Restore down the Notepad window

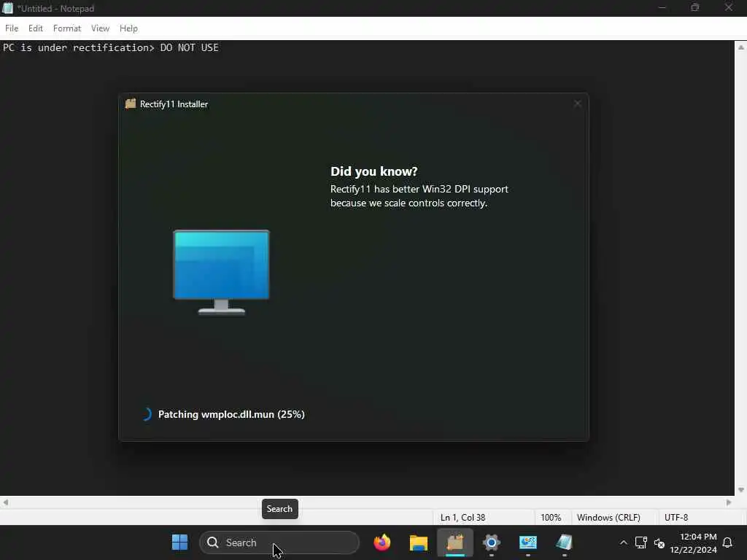(x=695, y=8)
